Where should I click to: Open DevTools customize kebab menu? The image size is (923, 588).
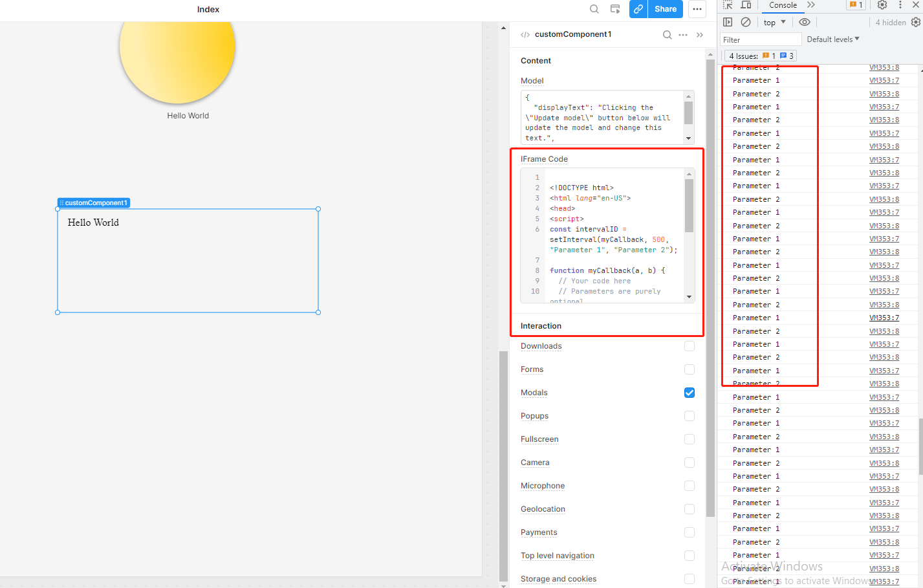click(900, 5)
